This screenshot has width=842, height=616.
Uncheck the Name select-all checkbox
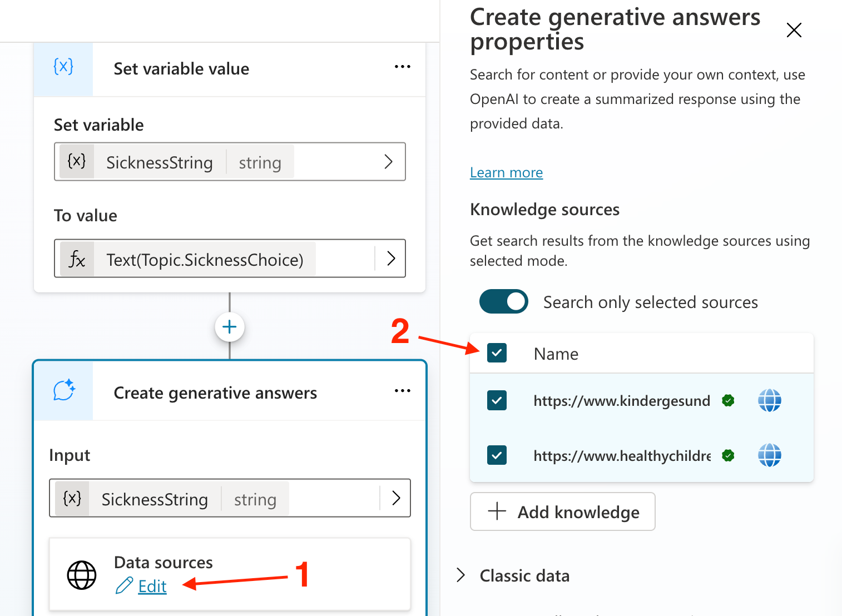[x=497, y=353]
